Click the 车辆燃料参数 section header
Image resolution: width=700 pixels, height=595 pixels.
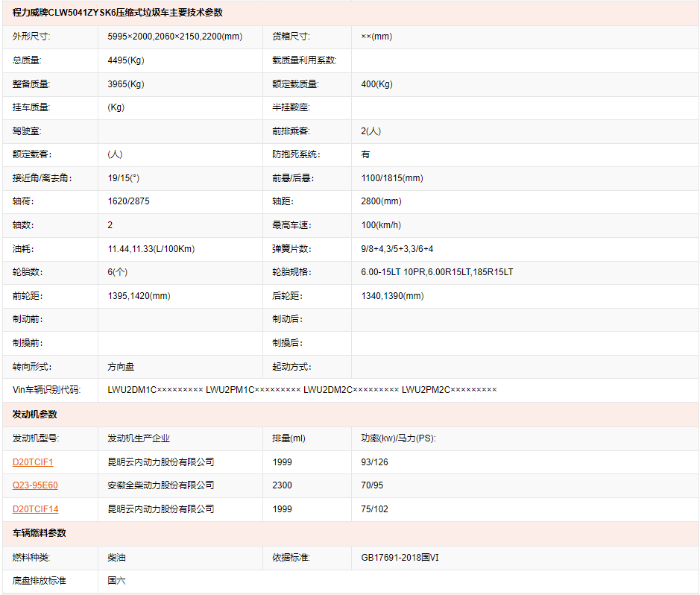(x=40, y=533)
